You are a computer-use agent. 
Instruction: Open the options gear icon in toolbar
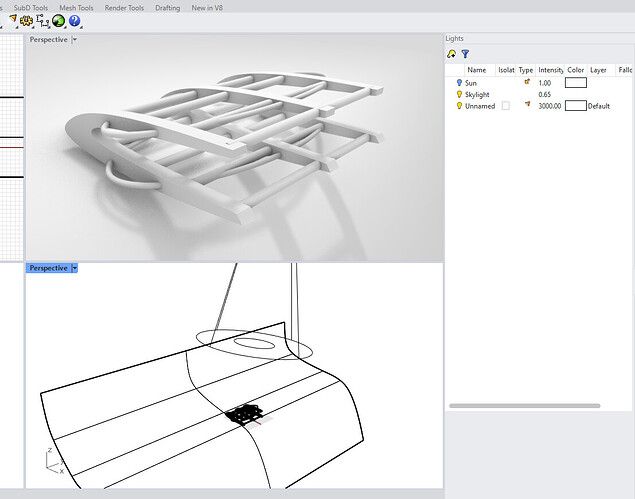coord(27,20)
